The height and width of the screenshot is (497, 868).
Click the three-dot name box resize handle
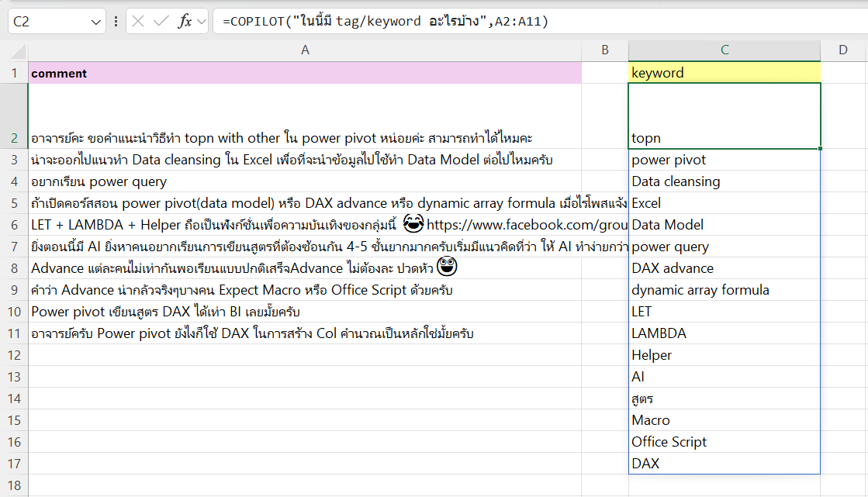116,22
